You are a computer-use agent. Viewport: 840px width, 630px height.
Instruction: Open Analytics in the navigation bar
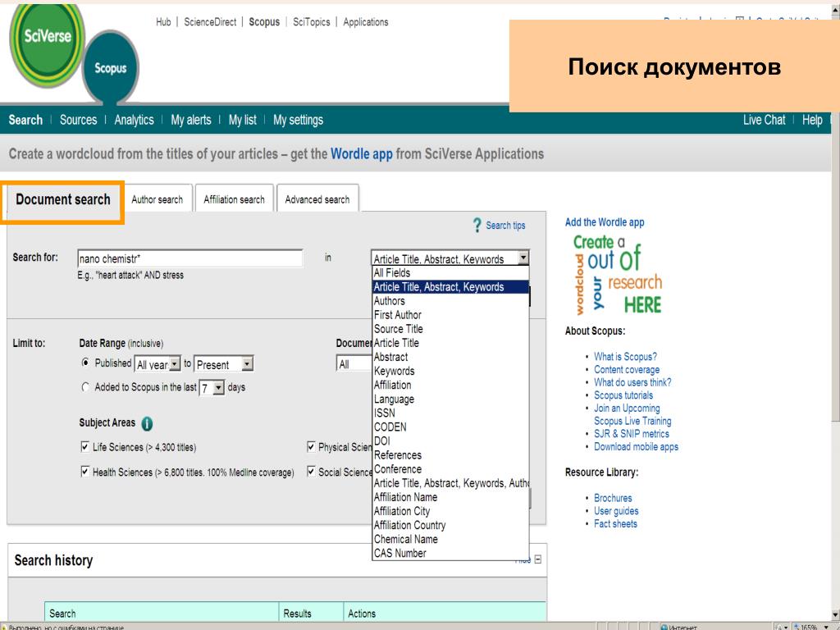click(x=134, y=120)
